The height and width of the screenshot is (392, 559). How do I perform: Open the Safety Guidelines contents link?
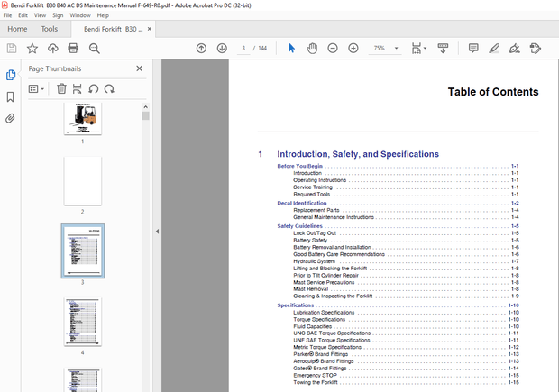[299, 226]
